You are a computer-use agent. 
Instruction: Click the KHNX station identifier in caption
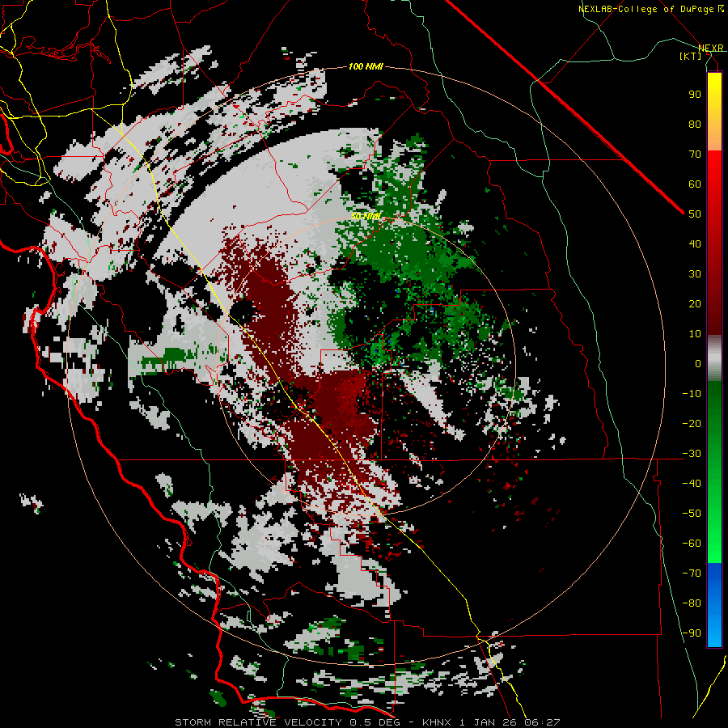pyautogui.click(x=437, y=722)
